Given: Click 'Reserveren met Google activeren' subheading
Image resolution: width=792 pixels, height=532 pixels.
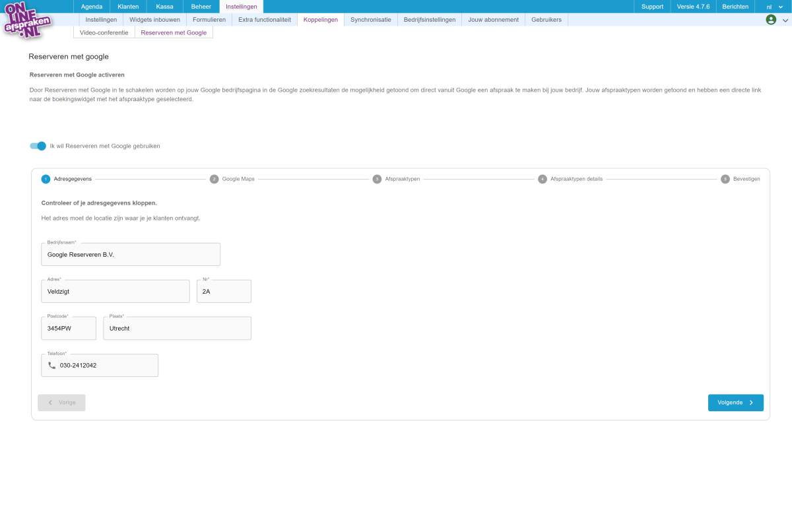Looking at the screenshot, I should (x=77, y=75).
